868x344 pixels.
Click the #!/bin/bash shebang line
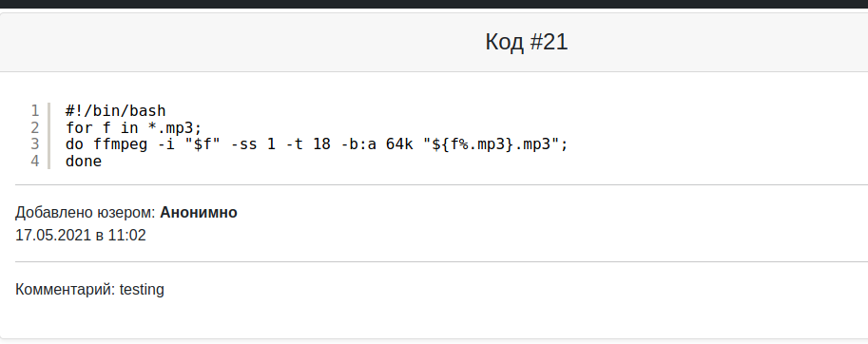(116, 111)
